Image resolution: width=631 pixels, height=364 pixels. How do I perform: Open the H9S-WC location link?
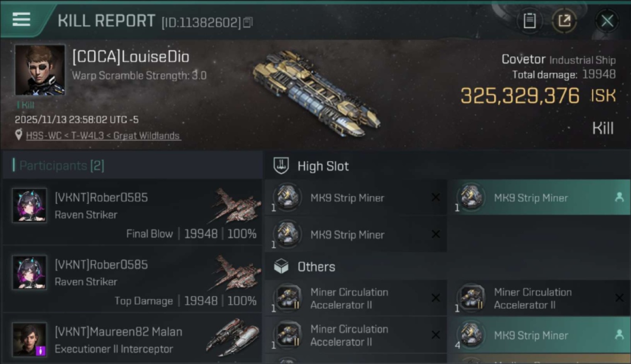coord(103,136)
